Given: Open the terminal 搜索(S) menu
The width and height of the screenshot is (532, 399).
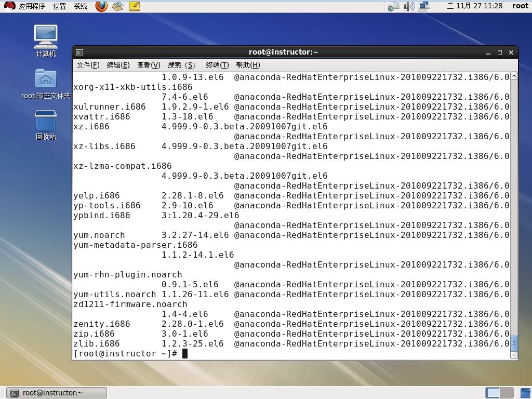Looking at the screenshot, I should click(181, 65).
